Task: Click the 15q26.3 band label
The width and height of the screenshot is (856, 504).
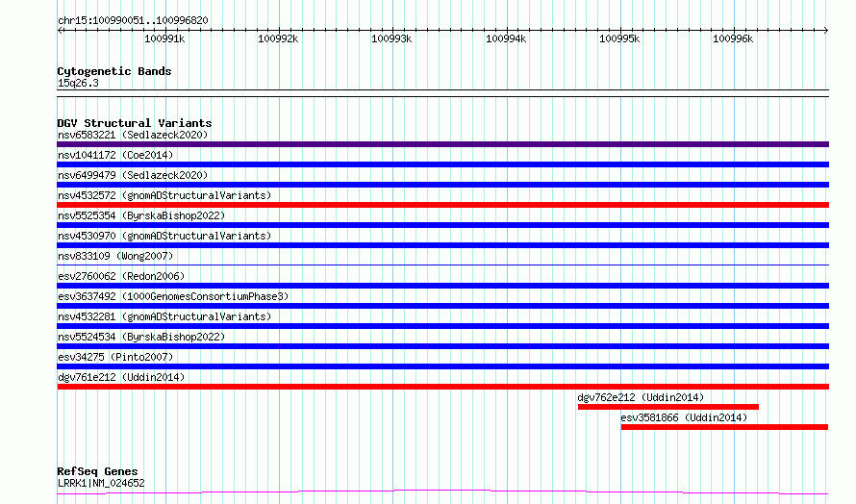Action: tap(78, 83)
